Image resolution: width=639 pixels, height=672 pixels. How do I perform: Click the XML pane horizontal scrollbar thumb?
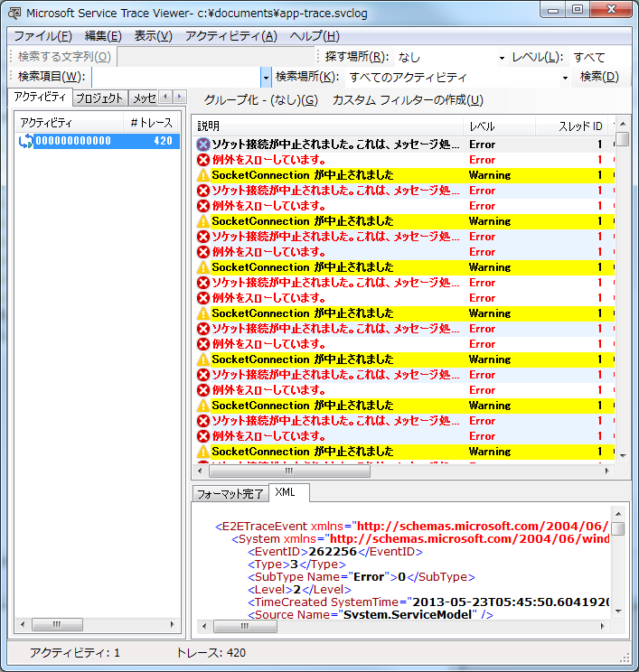pos(245,626)
